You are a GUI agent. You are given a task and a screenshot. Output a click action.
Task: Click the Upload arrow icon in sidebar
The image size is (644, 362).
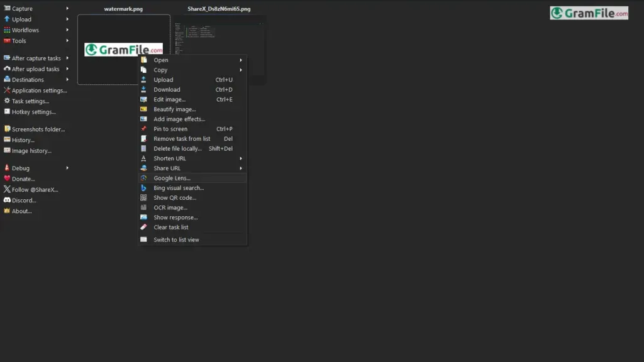point(7,19)
